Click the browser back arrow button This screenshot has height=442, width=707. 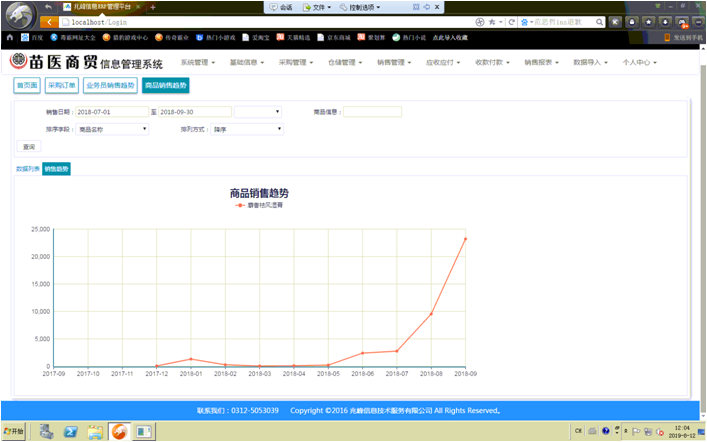click(x=47, y=22)
